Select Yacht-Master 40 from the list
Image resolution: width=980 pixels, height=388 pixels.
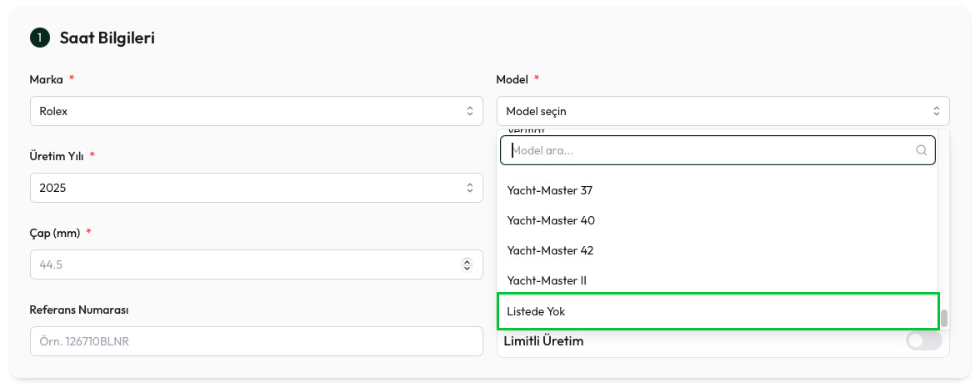(x=717, y=220)
